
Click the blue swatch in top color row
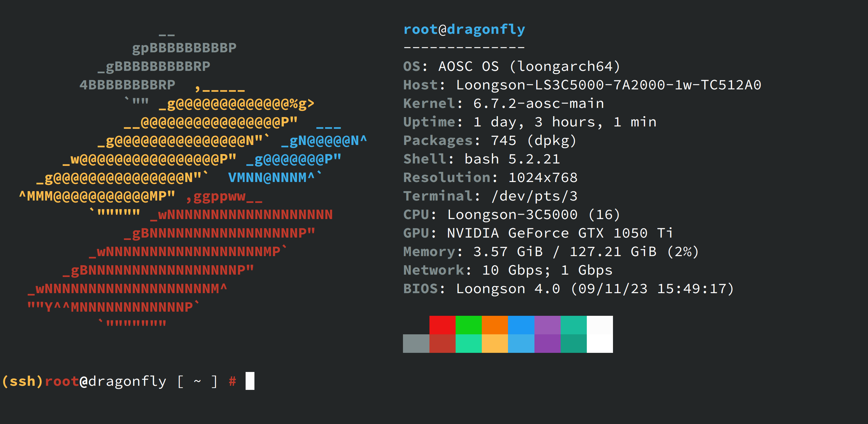click(x=521, y=325)
